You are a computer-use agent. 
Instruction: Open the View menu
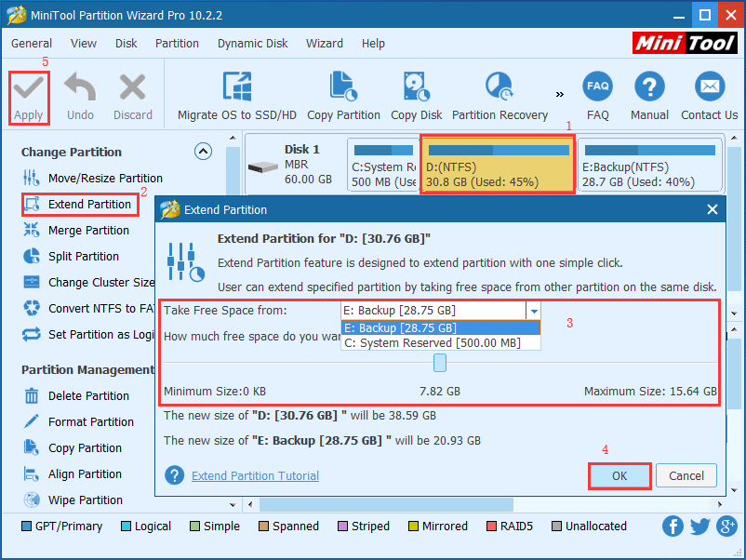click(84, 44)
